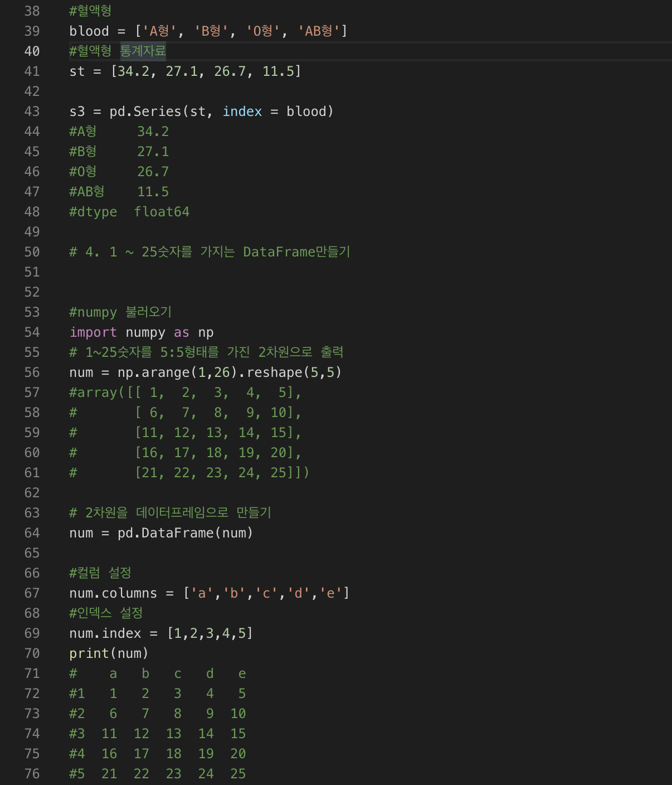Click the 'index' keyword argument on line 43

click(x=242, y=112)
